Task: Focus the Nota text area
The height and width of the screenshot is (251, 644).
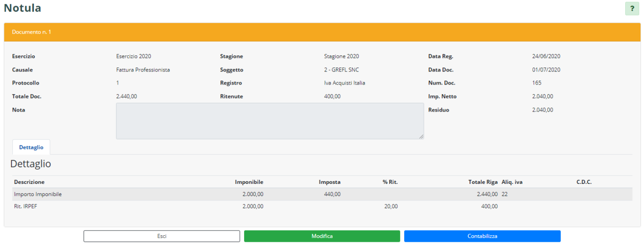Action: click(x=269, y=121)
